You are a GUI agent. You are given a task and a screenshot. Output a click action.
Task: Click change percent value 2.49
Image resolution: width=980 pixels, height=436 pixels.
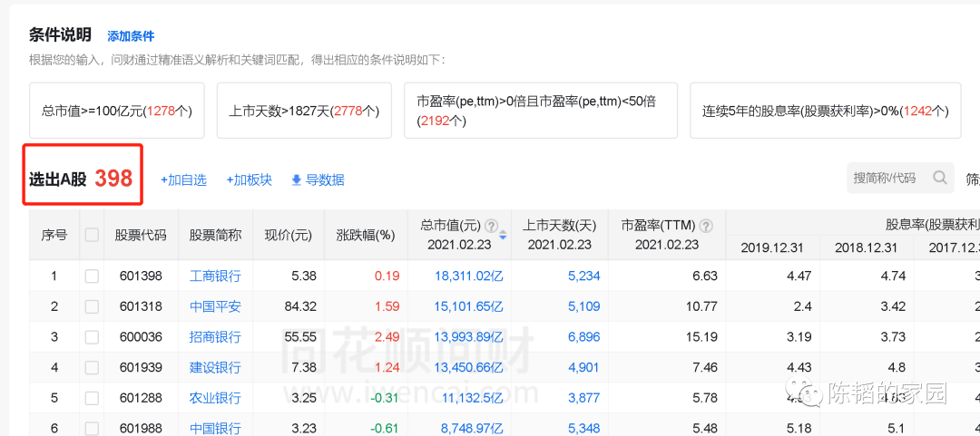387,337
